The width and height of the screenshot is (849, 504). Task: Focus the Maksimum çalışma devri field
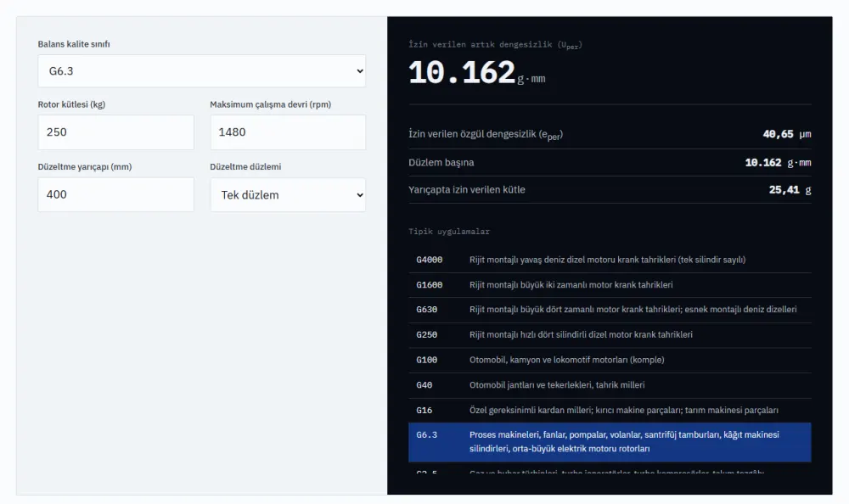288,132
